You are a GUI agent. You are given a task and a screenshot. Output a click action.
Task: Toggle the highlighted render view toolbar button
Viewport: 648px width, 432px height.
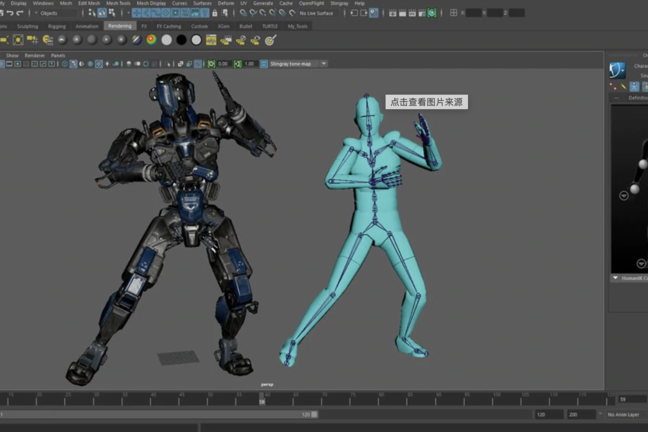coord(374,13)
